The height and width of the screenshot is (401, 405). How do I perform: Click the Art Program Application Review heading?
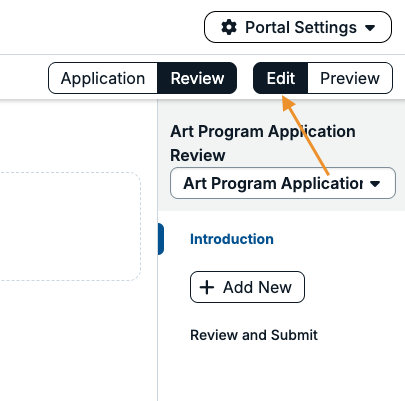click(x=263, y=143)
